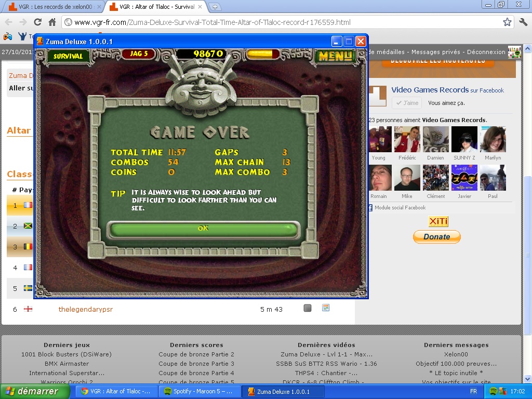Image resolution: width=532 pixels, height=399 pixels.
Task: Switch to the 'Les records de xelon00' tab
Action: pyautogui.click(x=55, y=7)
